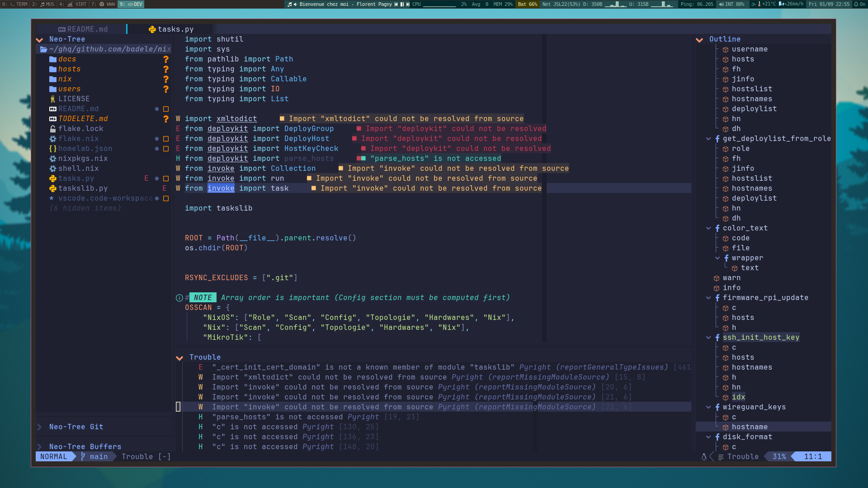Click the docs folder icon
This screenshot has width=868, height=488.
53,59
